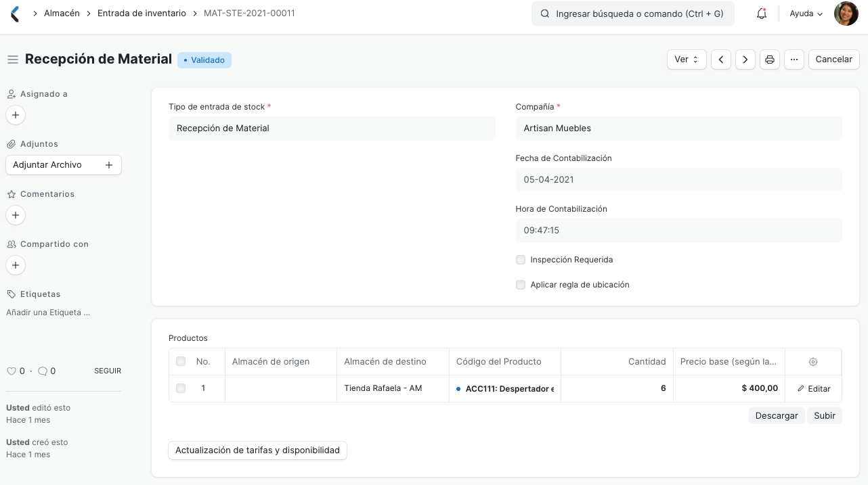
Task: Click the Precio base column header
Action: click(x=729, y=362)
